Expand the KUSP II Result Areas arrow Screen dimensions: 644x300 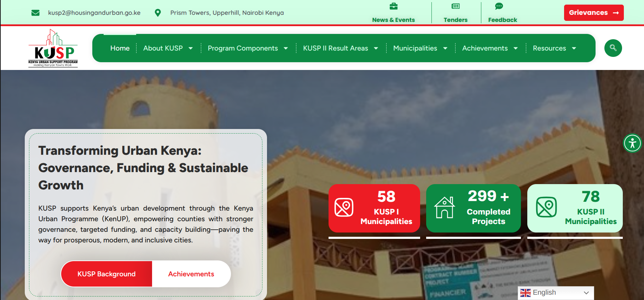376,48
